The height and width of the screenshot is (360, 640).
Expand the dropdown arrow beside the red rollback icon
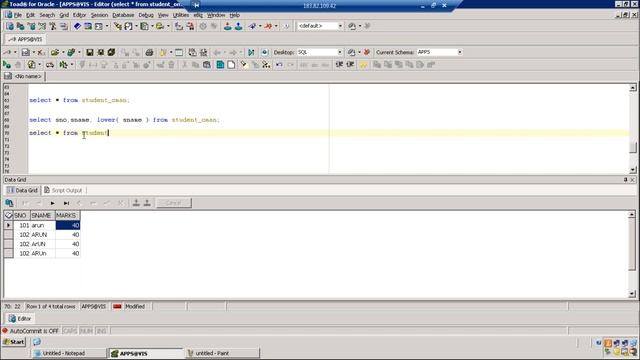click(x=276, y=26)
